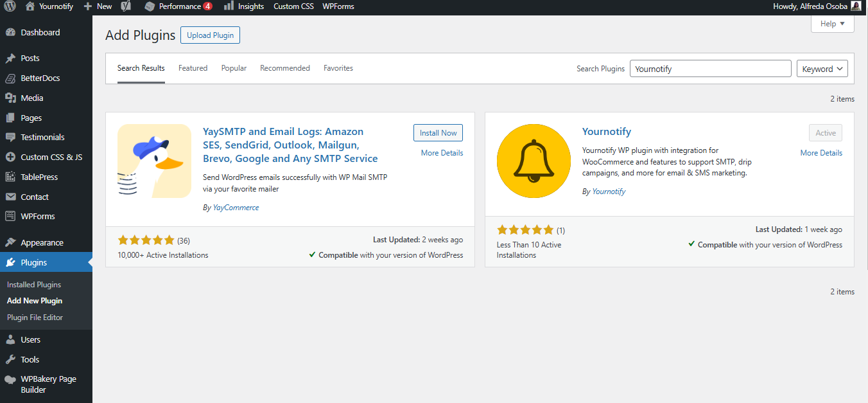This screenshot has width=868, height=403.
Task: Click the user avatar next to Howdy
Action: pos(856,6)
